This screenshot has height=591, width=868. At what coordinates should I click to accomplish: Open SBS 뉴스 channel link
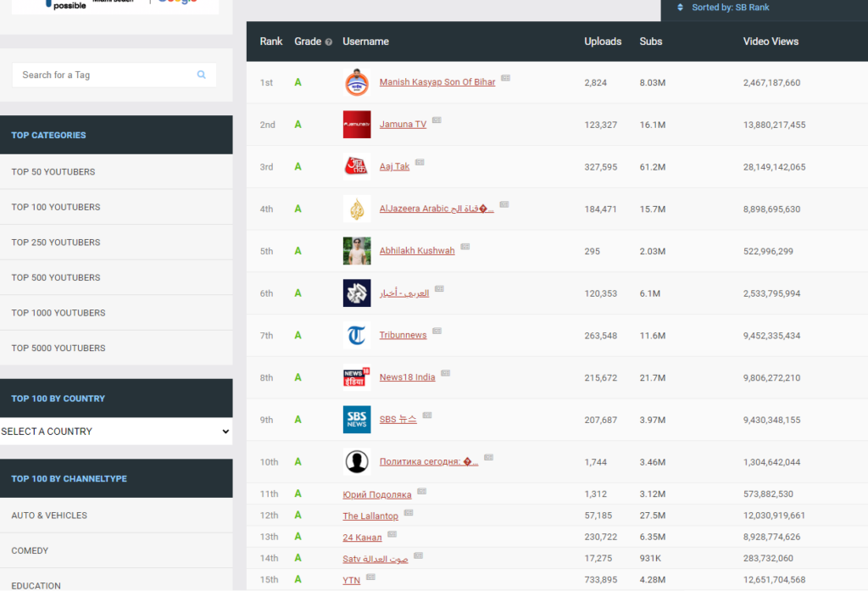click(x=398, y=419)
